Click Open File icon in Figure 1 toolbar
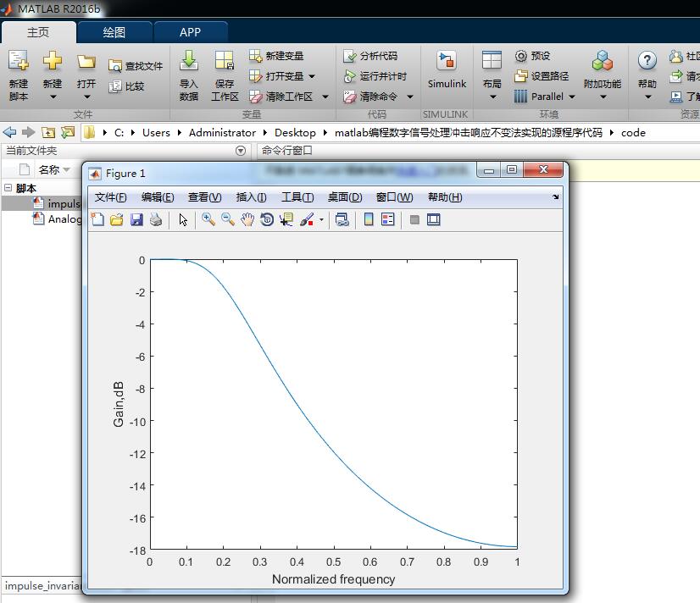The height and width of the screenshot is (603, 700). point(117,219)
